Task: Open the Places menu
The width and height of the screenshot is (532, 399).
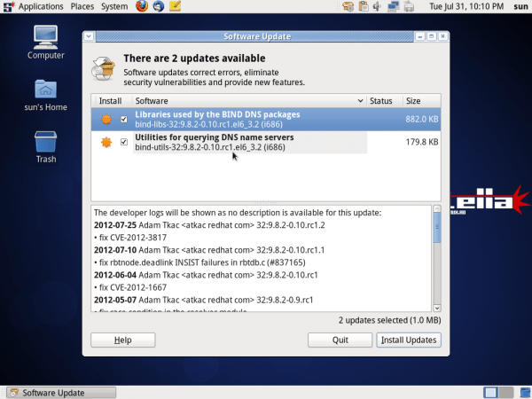Action: 82,6
